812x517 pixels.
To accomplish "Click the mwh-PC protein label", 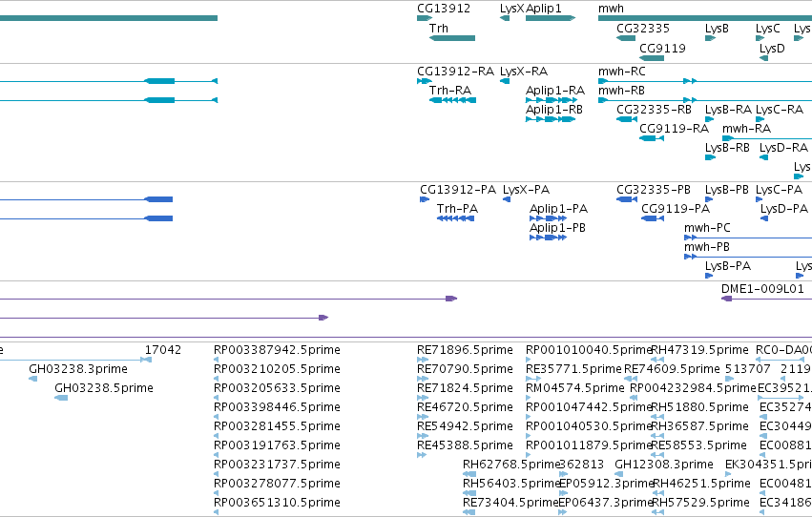I will click(x=707, y=228).
